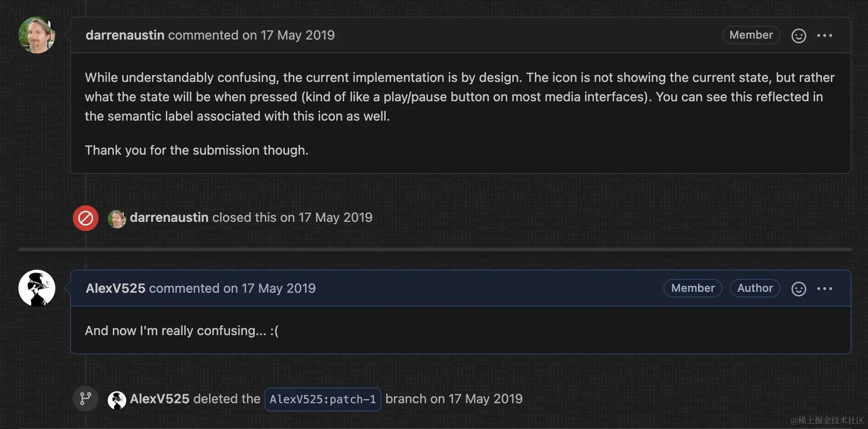
Task: Click AlexV525's large profile avatar
Action: click(37, 288)
